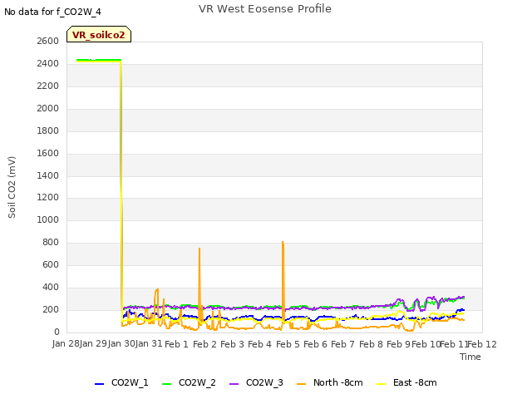The image size is (532, 399).
Task: Click the 'No data for f_CO2W_4' message
Action: tap(52, 12)
